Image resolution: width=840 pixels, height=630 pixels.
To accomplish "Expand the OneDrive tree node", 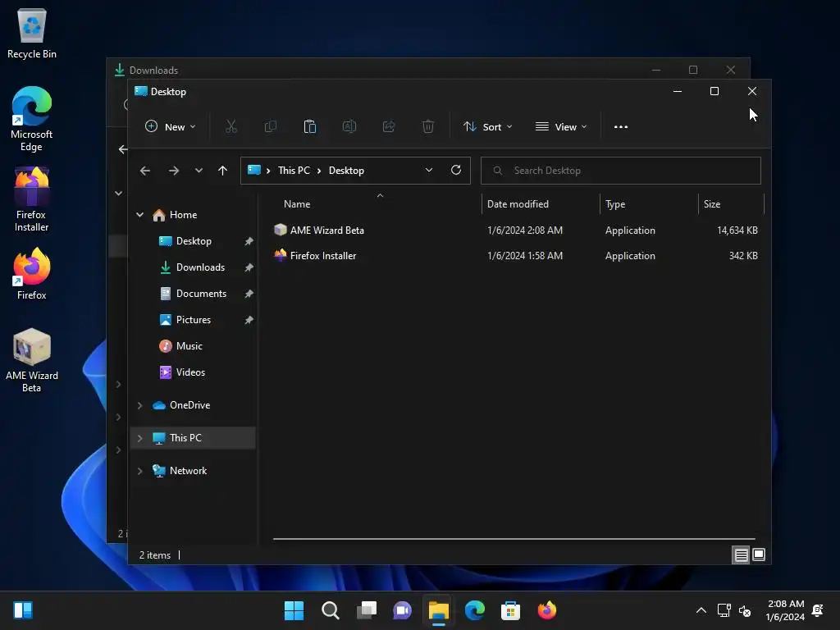I will 139,405.
